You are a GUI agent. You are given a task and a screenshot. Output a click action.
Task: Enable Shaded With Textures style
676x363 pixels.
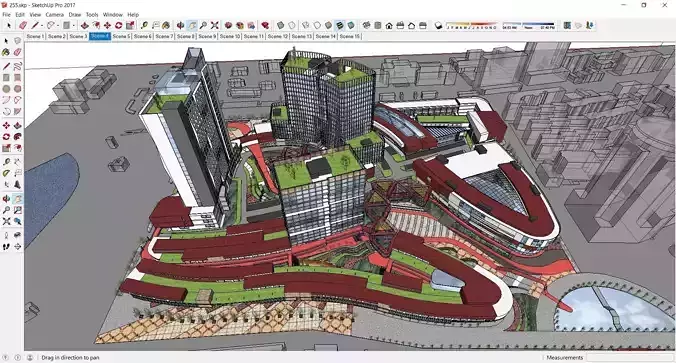(x=340, y=25)
